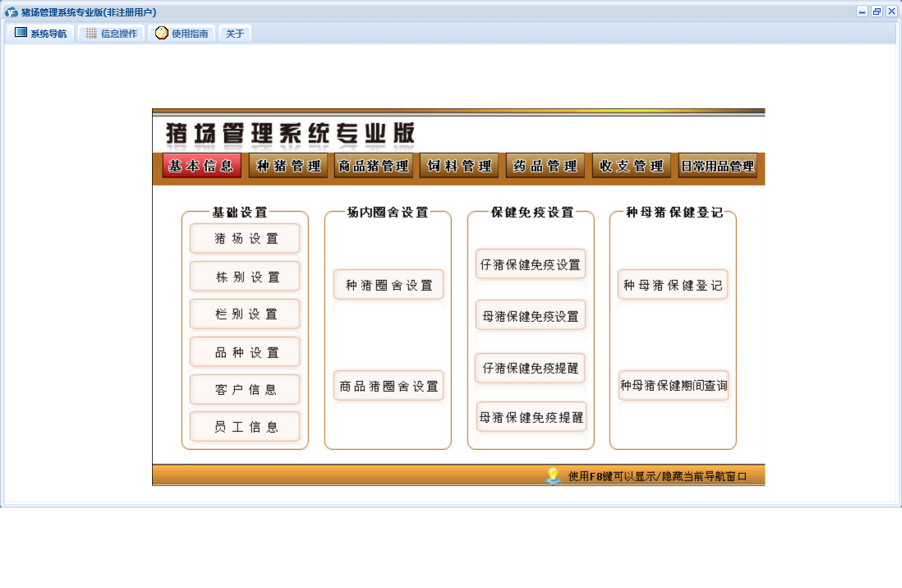
Task: Click the user icon in status bar
Action: [554, 475]
